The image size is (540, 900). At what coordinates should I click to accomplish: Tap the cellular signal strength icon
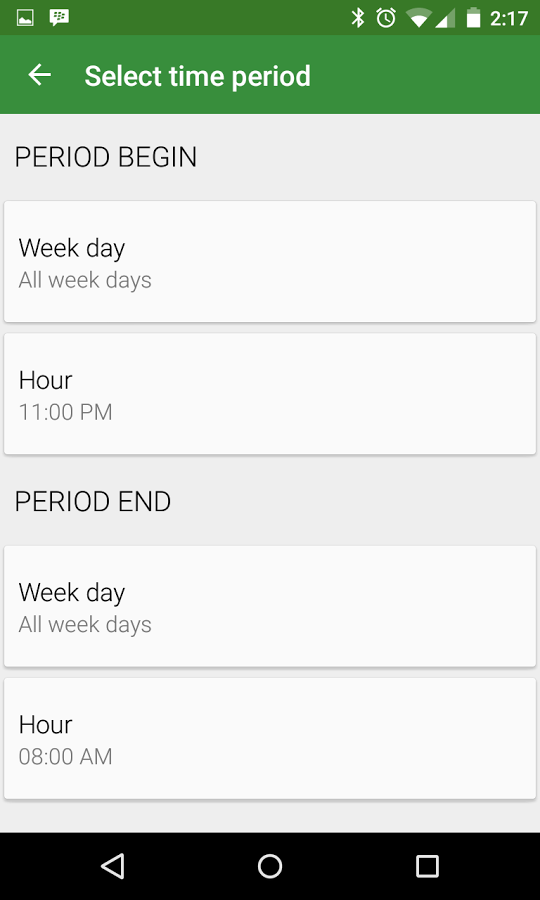point(445,18)
